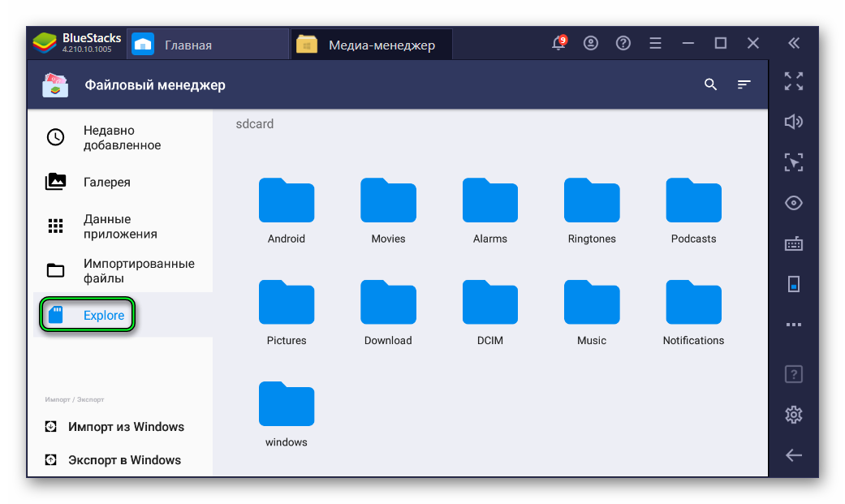
Task: Select Галерея in the left panel
Action: [106, 182]
